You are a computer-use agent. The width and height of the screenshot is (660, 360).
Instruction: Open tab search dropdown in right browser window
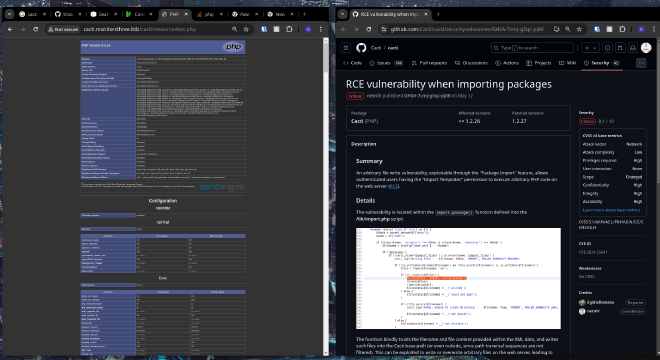point(343,14)
